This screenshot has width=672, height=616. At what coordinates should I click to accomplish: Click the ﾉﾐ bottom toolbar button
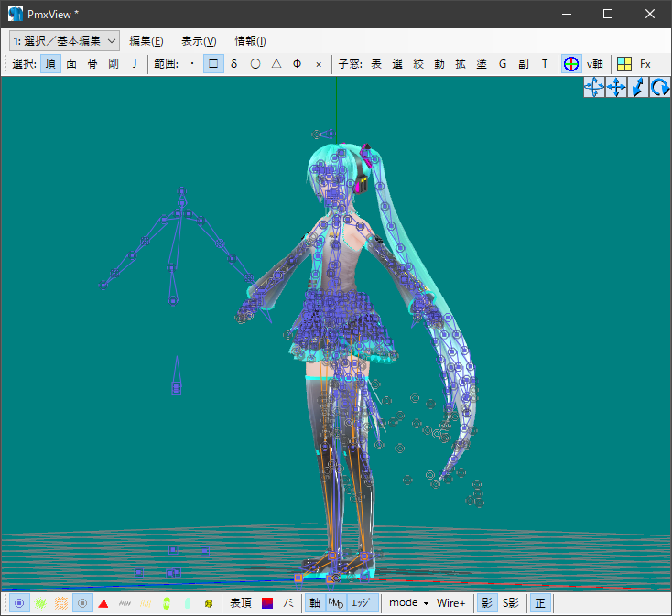[288, 603]
